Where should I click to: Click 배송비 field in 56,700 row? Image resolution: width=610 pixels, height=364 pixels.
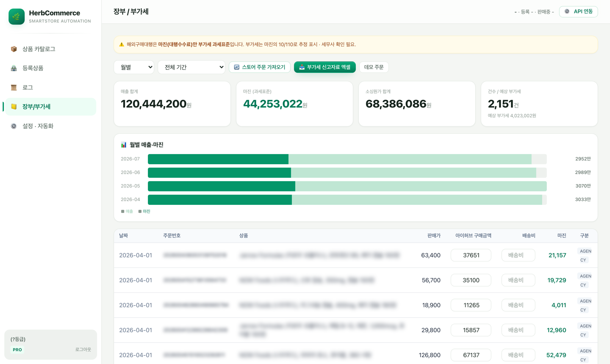tap(518, 280)
